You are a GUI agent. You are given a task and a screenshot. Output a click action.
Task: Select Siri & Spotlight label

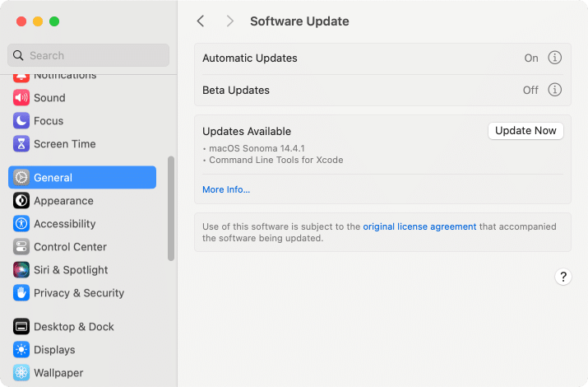(x=71, y=270)
